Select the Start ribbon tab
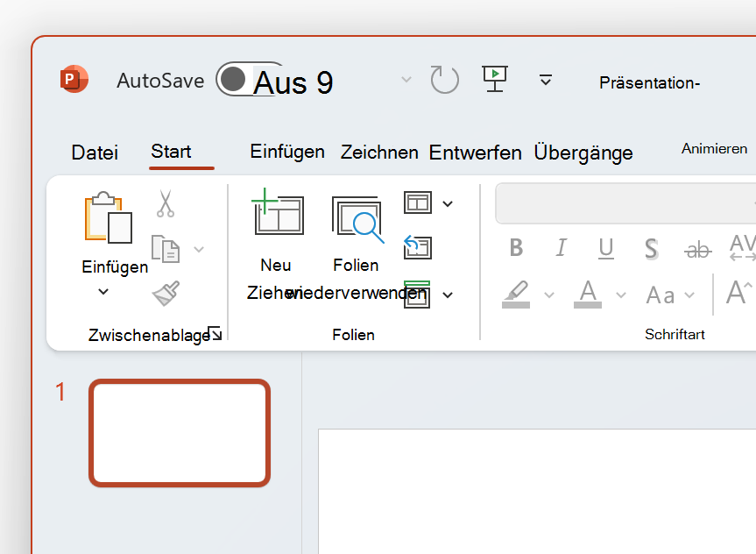756x554 pixels. 171,152
